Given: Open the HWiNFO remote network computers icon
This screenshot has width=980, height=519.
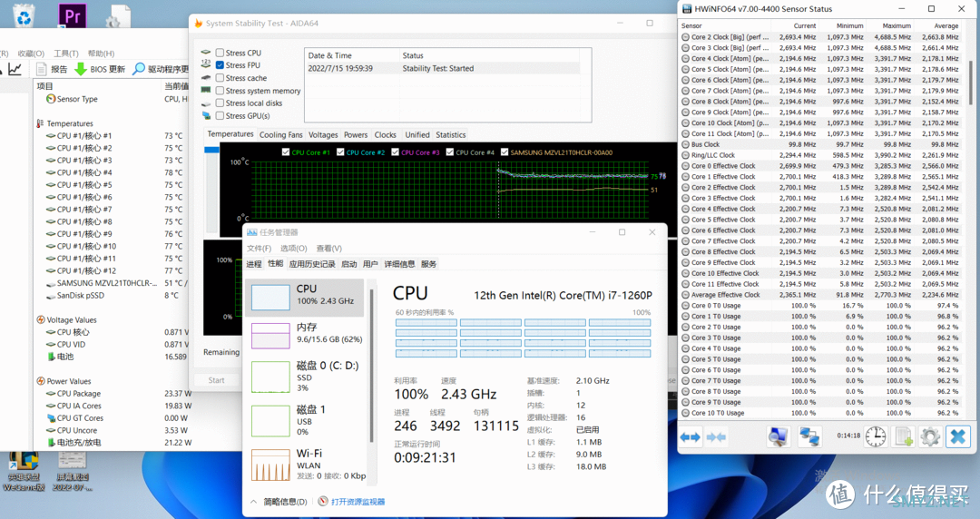Looking at the screenshot, I should pos(809,436).
